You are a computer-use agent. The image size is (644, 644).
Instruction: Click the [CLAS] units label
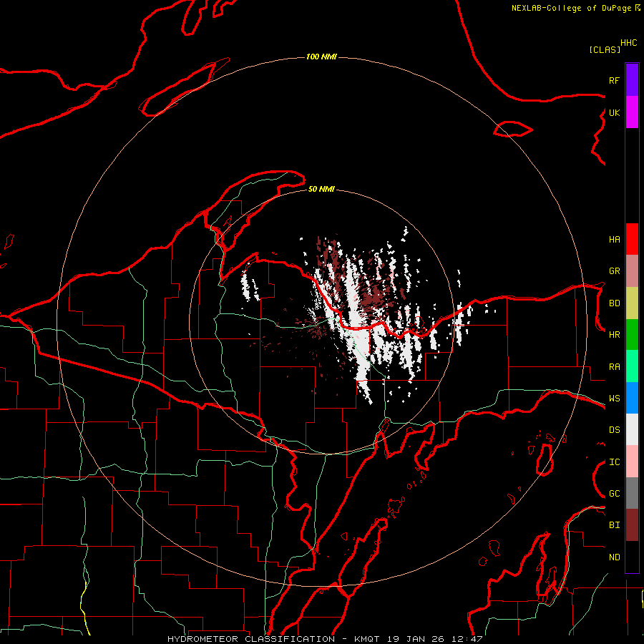[605, 49]
